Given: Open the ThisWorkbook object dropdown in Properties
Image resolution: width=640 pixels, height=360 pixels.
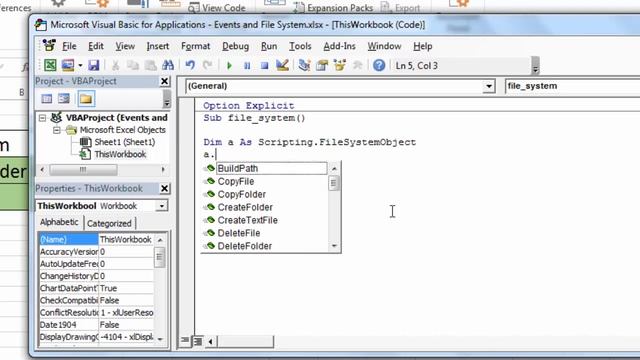Looking at the screenshot, I should pyautogui.click(x=162, y=206).
